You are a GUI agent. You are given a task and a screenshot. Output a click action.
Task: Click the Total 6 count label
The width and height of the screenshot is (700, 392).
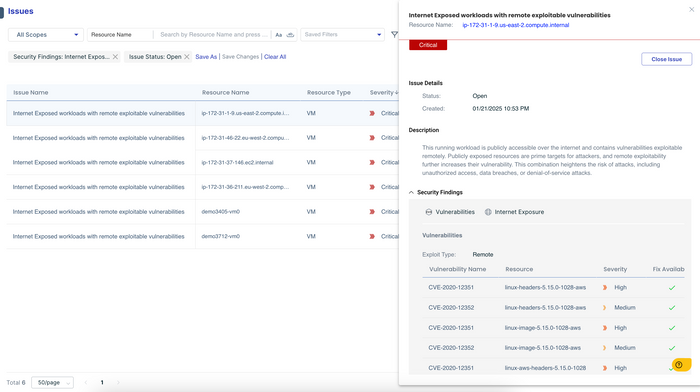click(x=16, y=383)
